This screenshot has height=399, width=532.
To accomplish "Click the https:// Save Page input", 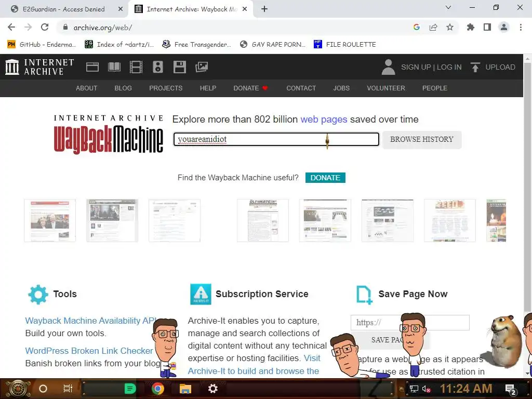I will coord(410,323).
